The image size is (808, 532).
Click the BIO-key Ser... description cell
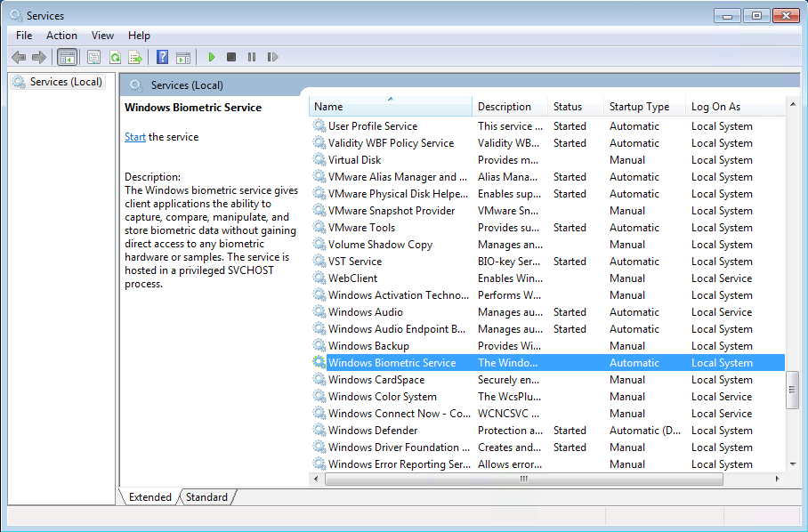(509, 262)
